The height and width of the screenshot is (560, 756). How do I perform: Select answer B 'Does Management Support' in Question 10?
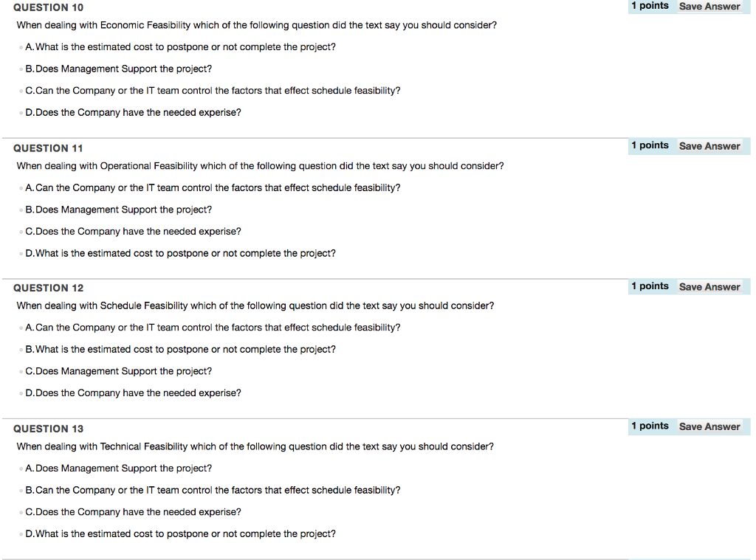(21, 69)
